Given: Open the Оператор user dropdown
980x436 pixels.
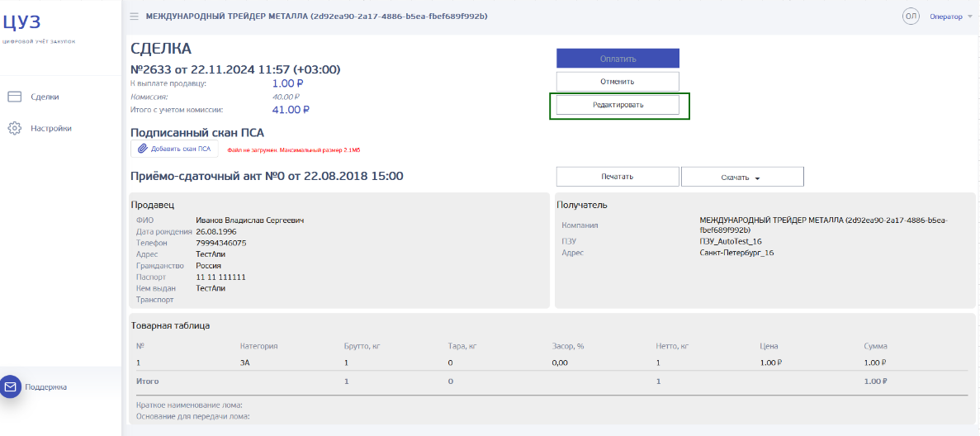Looking at the screenshot, I should pyautogui.click(x=951, y=17).
